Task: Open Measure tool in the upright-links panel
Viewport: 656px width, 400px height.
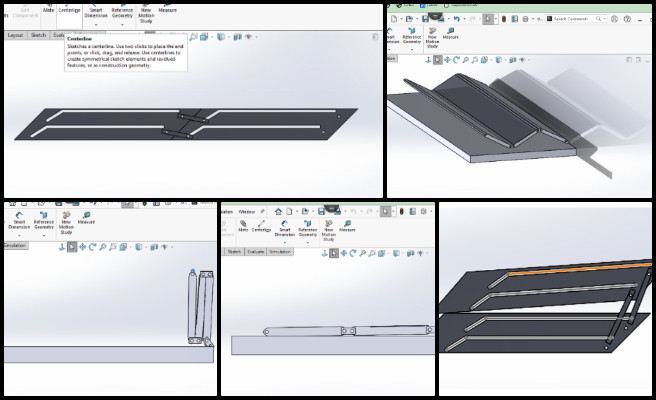Action: click(x=86, y=218)
